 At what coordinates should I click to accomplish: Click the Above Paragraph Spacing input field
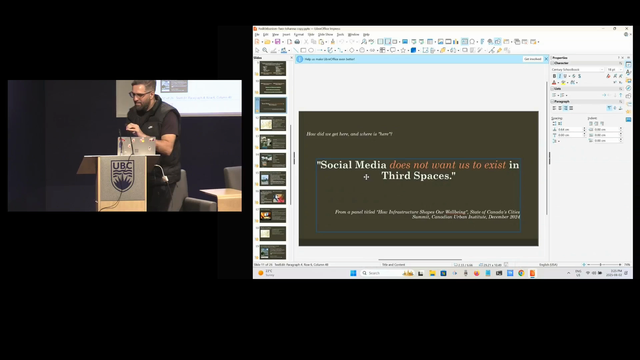click(570, 129)
